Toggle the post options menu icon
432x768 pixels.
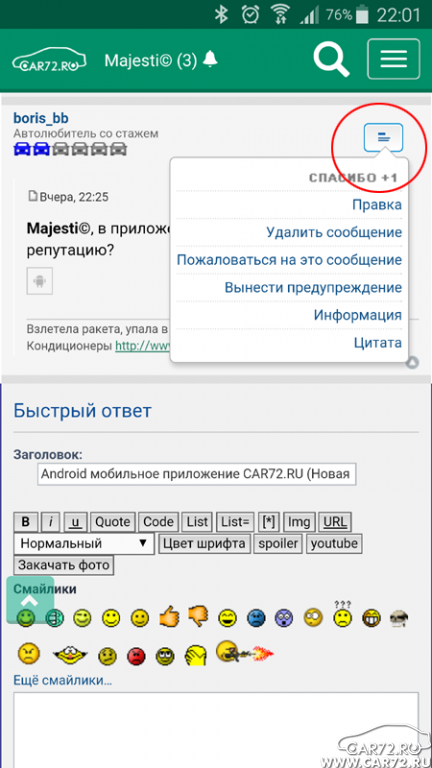[x=384, y=138]
